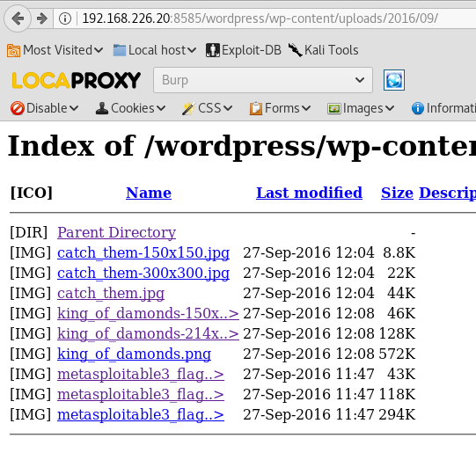
Task: Sort listing by Last modified column
Action: pyautogui.click(x=309, y=193)
